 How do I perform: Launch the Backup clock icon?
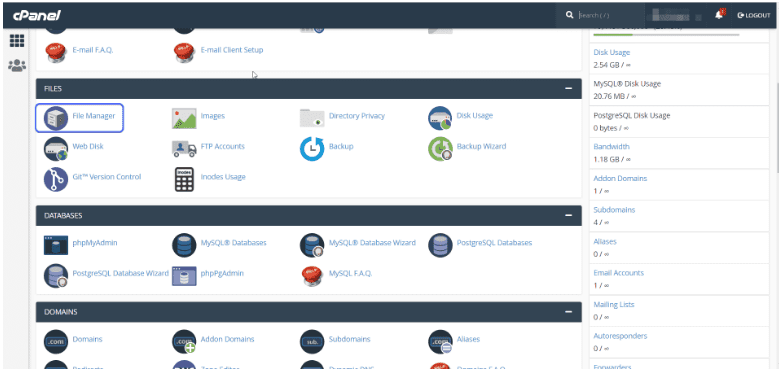312,148
